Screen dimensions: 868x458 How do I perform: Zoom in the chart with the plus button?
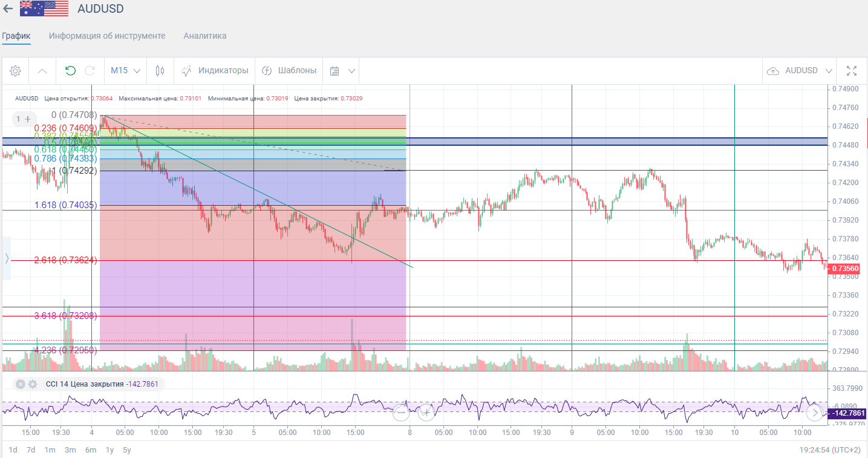[426, 413]
